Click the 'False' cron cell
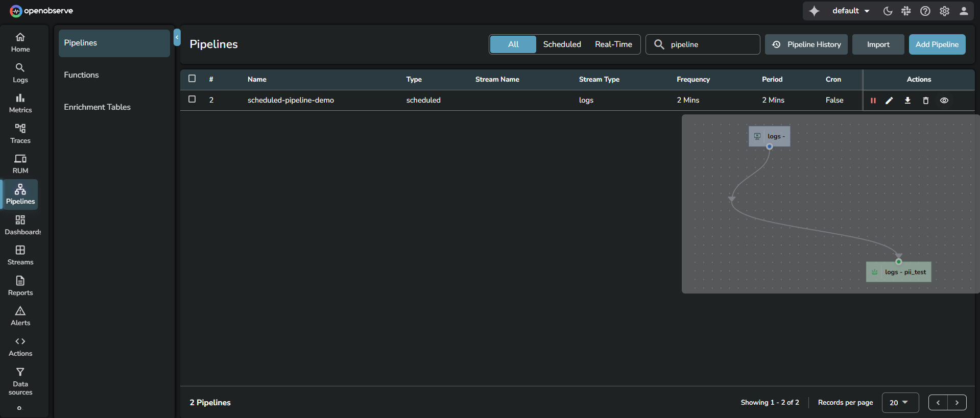Image resolution: width=980 pixels, height=418 pixels. (x=834, y=100)
